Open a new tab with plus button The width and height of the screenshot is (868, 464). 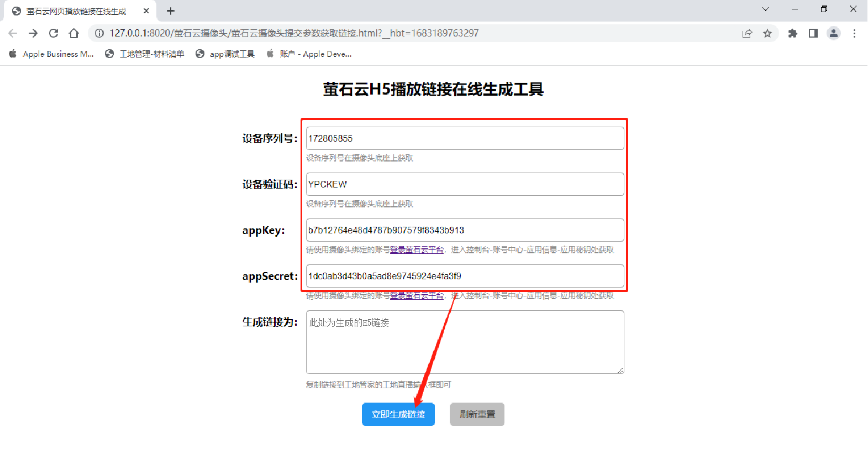171,11
